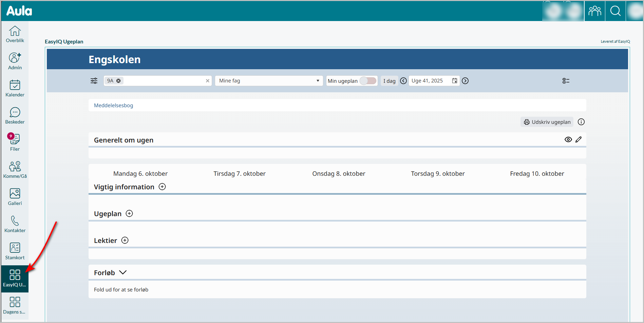Add Vigtig information with plus icon
Image resolution: width=644 pixels, height=323 pixels.
coord(163,187)
